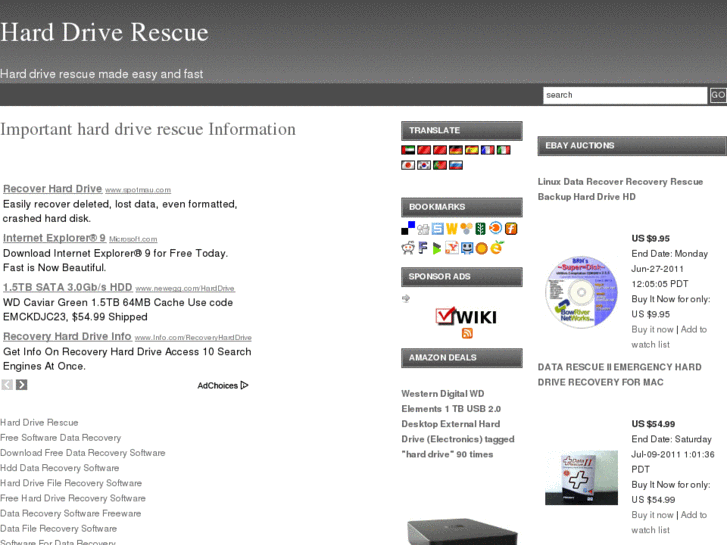Click the plain orange circle bookmark icon
The height and width of the screenshot is (545, 727).
pos(482,249)
